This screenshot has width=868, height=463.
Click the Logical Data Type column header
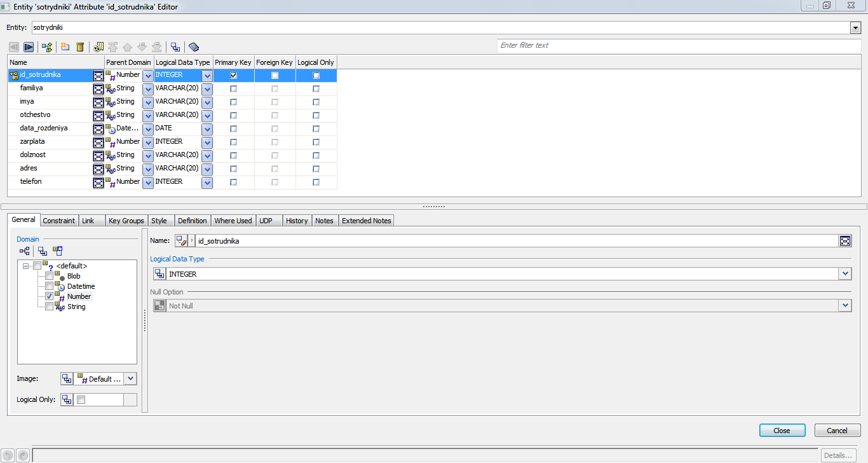tap(183, 62)
